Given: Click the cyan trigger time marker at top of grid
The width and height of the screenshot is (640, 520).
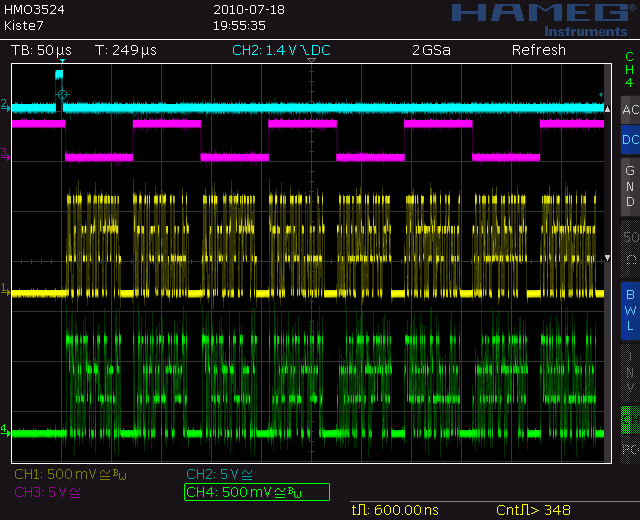Looking at the screenshot, I should [62, 61].
